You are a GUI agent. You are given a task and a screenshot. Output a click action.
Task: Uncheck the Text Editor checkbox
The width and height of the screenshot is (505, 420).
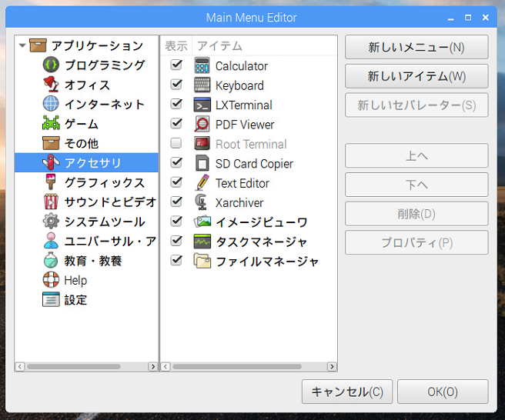[x=176, y=182]
